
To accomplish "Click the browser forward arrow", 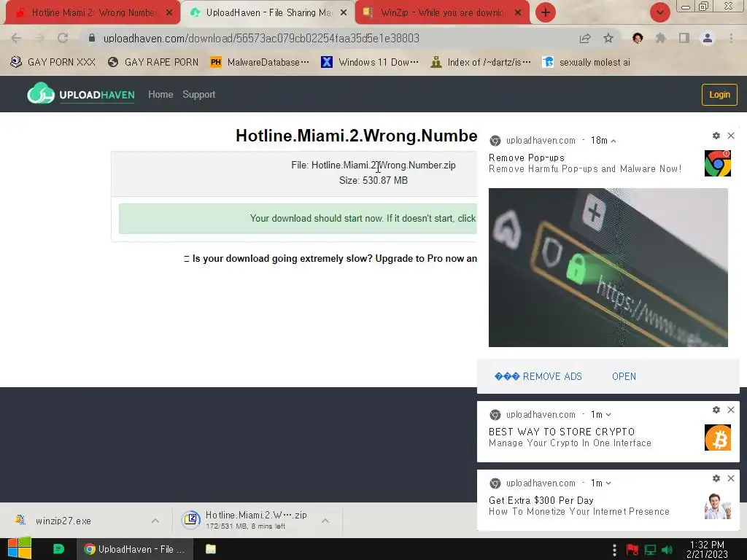I will (39, 38).
